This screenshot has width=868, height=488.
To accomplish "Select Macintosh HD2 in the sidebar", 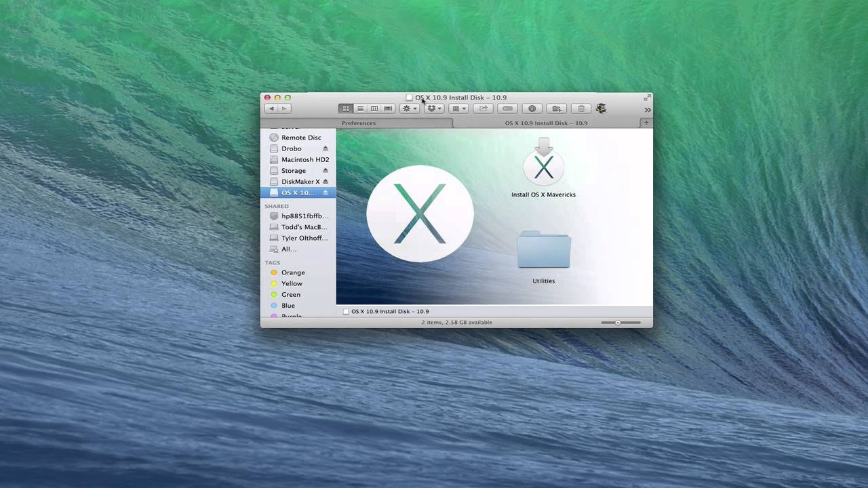I will pos(304,159).
